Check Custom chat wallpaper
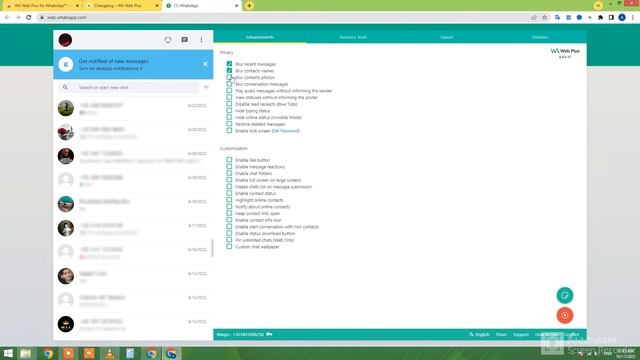 click(229, 247)
